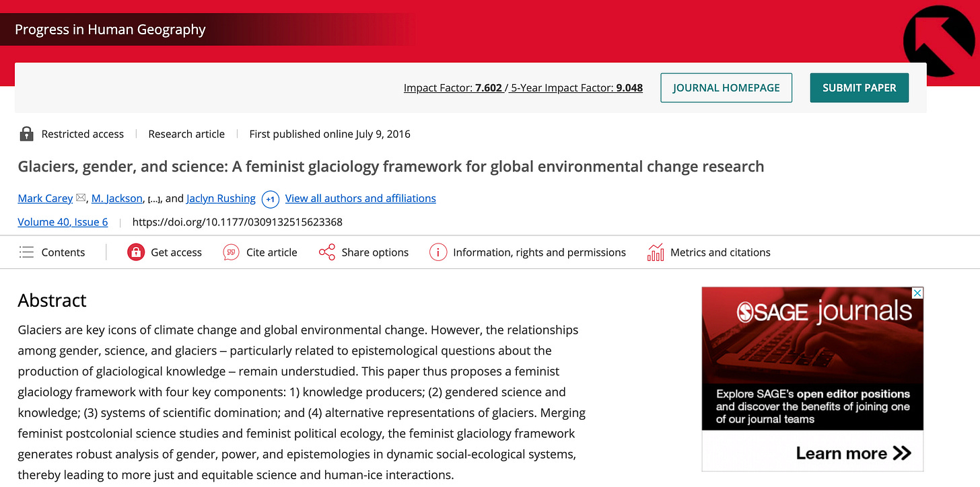Click the Research article label
Screen dimensions: 980x487
click(186, 134)
